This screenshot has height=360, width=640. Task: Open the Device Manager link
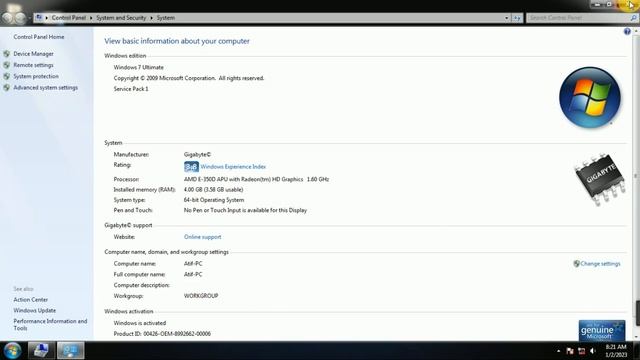pos(33,54)
